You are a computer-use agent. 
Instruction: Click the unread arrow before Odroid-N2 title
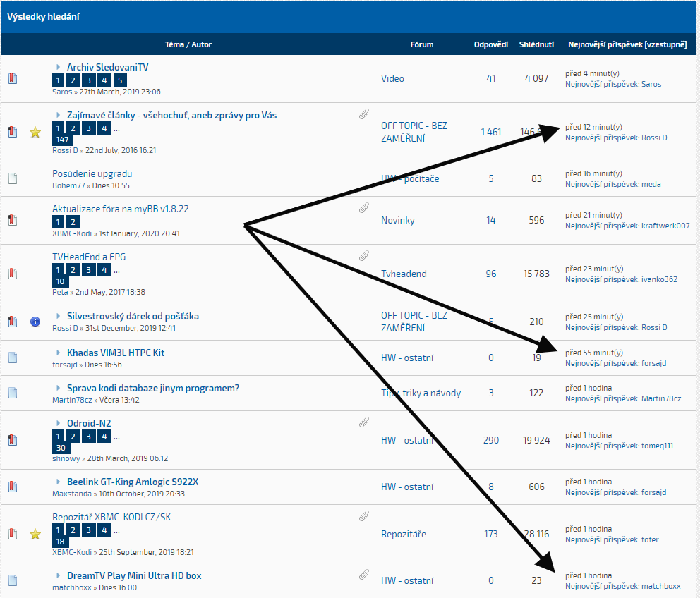tap(59, 423)
